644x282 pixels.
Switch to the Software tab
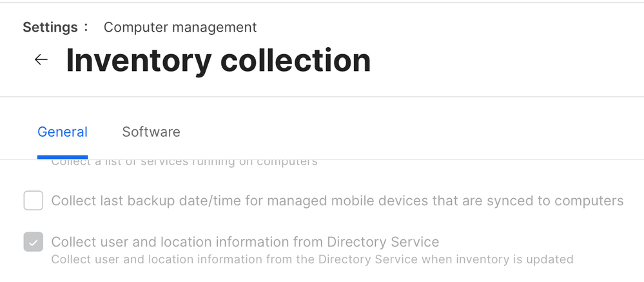[151, 132]
